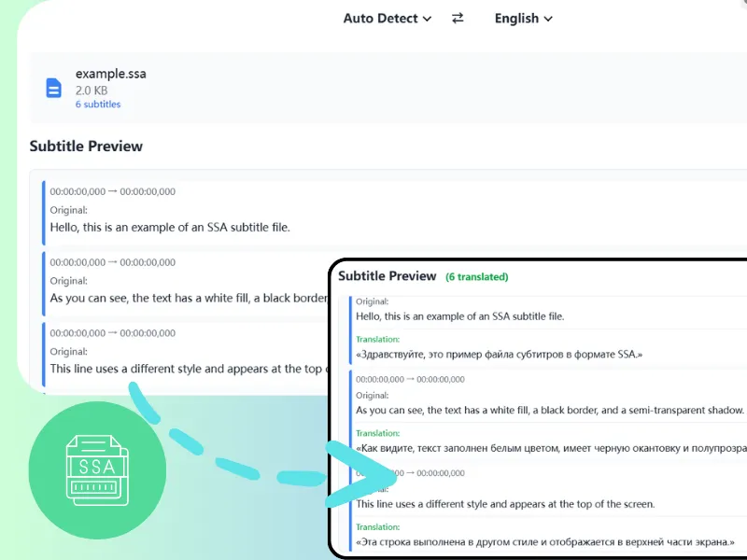Image resolution: width=747 pixels, height=560 pixels.
Task: Select the example.ssa file name
Action: pyautogui.click(x=110, y=74)
